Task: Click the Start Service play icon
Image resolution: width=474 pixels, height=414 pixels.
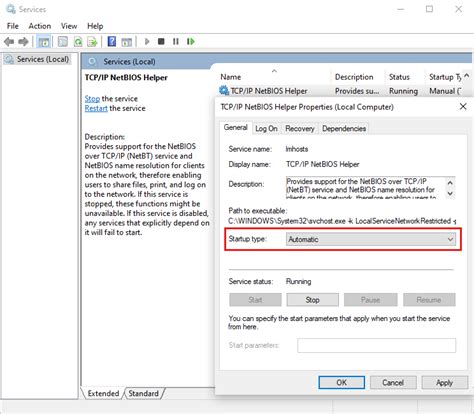Action: (147, 42)
